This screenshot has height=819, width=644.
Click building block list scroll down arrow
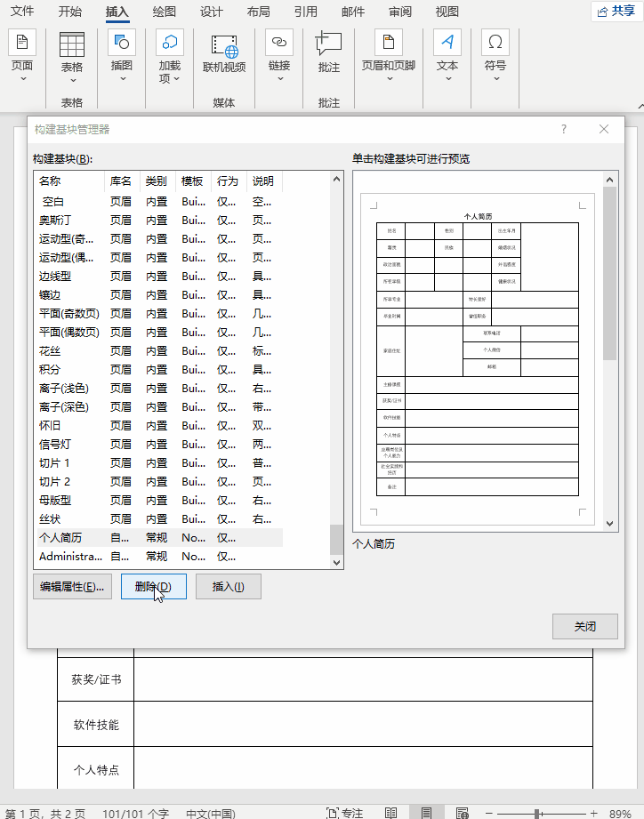(337, 563)
